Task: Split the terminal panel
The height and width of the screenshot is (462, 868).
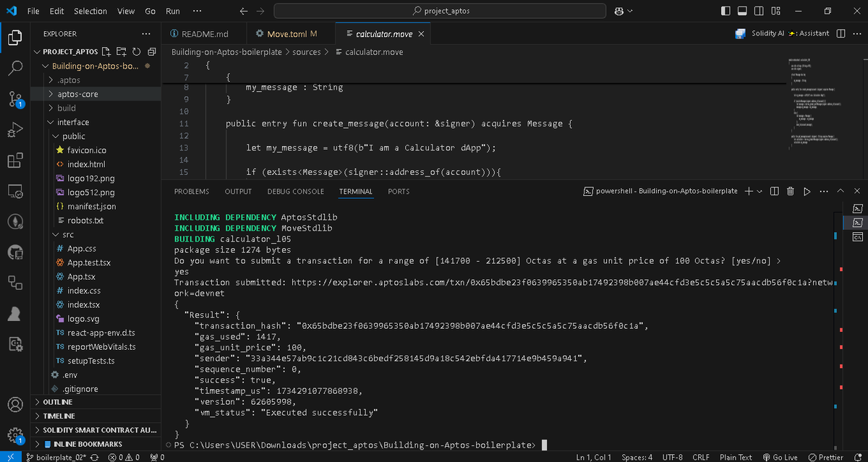Action: pyautogui.click(x=775, y=191)
